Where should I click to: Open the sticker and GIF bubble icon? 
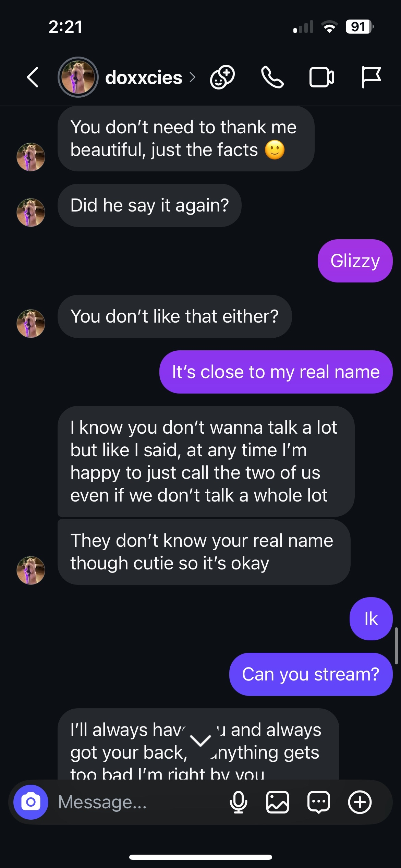tap(319, 802)
